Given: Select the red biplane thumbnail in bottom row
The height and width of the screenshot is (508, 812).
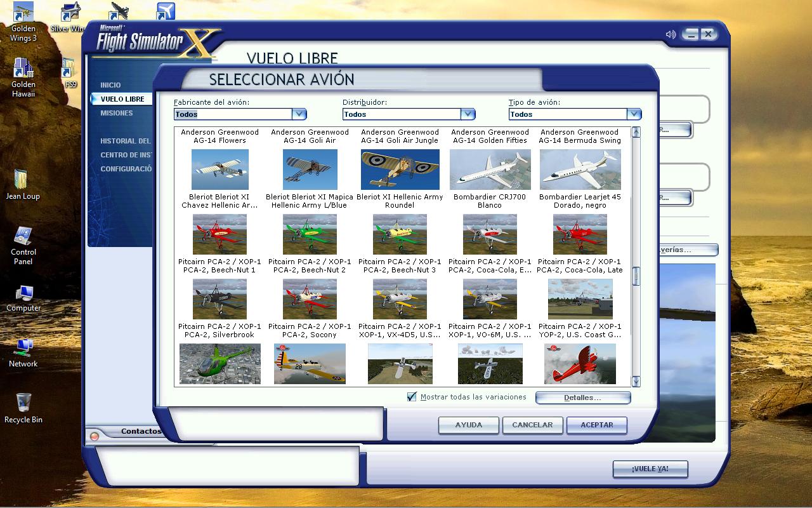Looking at the screenshot, I should tap(580, 364).
